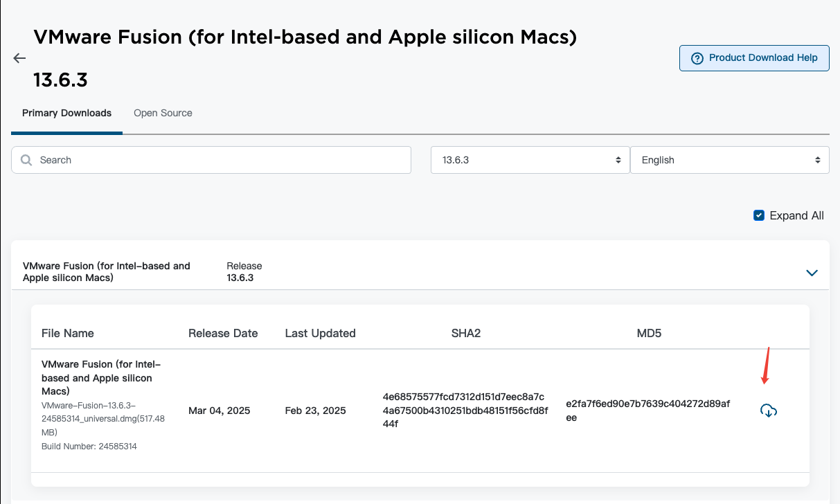Viewport: 840px width, 504px height.
Task: Uncheck the Expand All checkbox
Action: [x=759, y=215]
